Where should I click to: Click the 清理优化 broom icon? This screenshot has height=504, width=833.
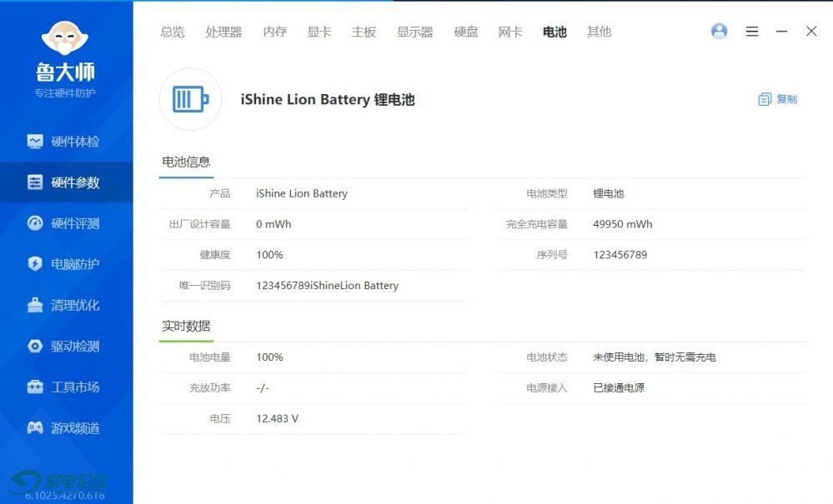(x=35, y=305)
